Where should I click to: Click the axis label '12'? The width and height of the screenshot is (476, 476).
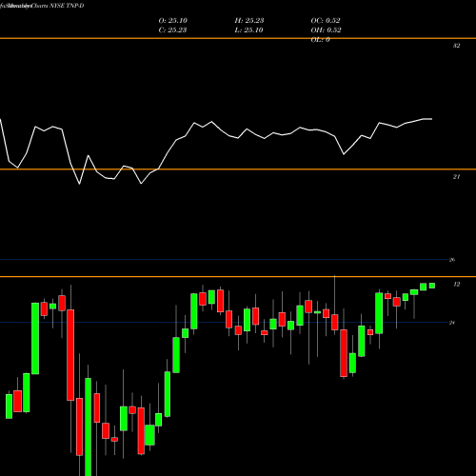[456, 285]
